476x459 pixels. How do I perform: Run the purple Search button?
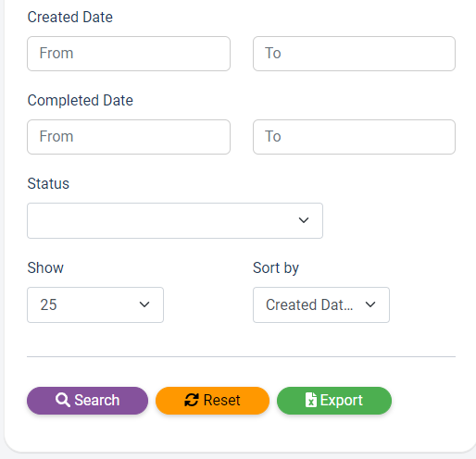pos(87,401)
